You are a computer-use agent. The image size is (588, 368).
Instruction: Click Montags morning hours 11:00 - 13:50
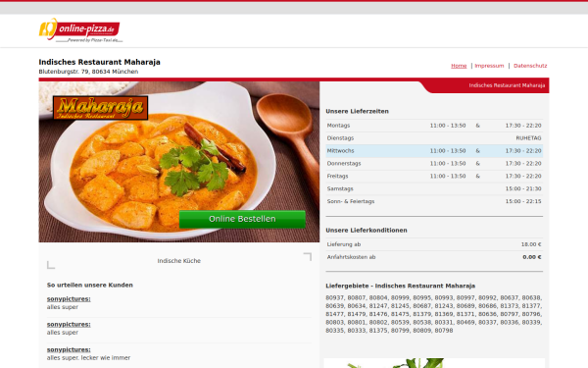(x=448, y=126)
